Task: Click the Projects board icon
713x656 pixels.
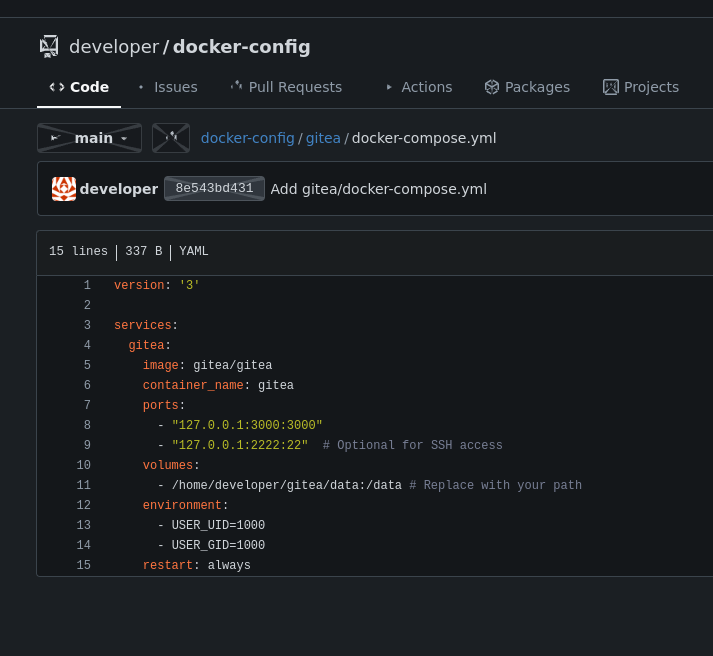Action: click(611, 87)
